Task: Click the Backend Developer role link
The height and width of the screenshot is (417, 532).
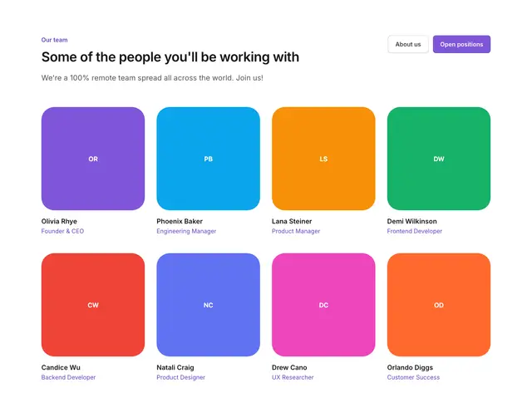Action: 68,377
